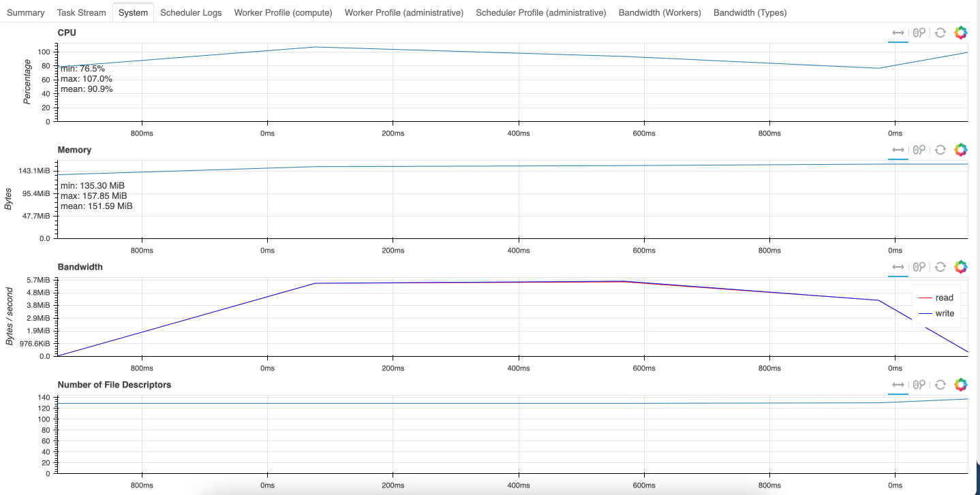Image resolution: width=980 pixels, height=495 pixels.
Task: Select the System tab
Action: [x=133, y=12]
